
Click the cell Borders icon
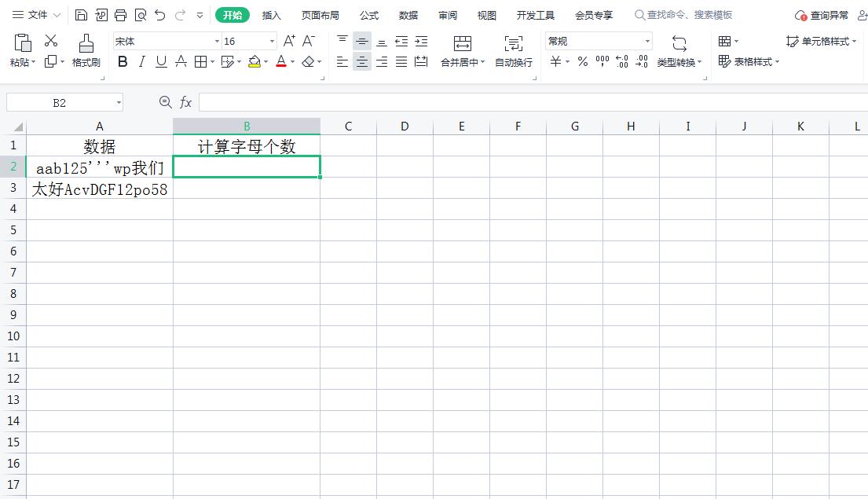tap(200, 61)
